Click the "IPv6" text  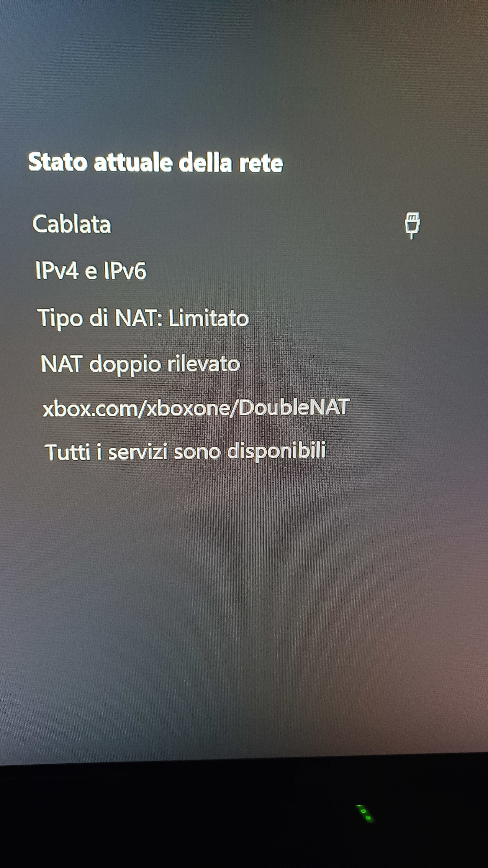[125, 271]
